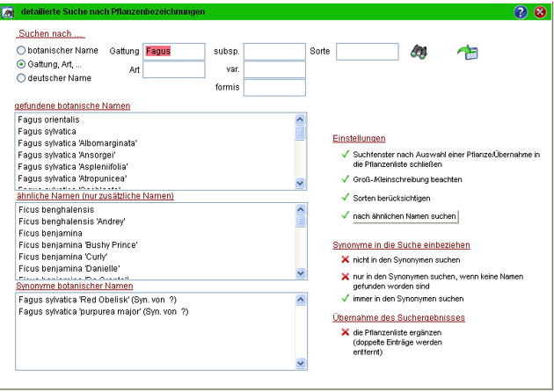Toggle Suchfenster nach Auswahl schließen setting

(346, 155)
